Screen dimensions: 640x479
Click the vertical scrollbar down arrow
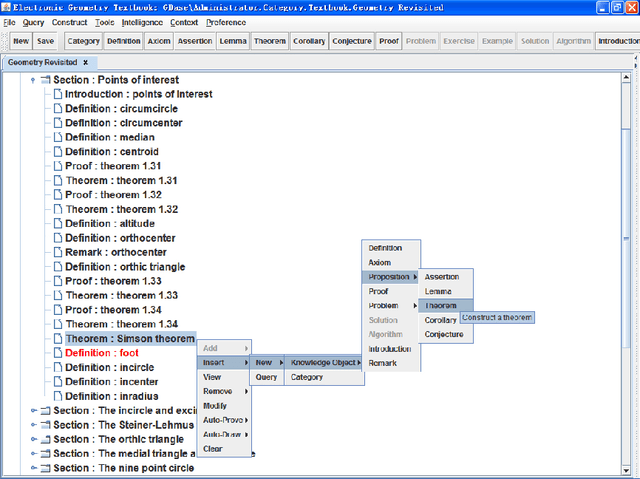[x=626, y=470]
